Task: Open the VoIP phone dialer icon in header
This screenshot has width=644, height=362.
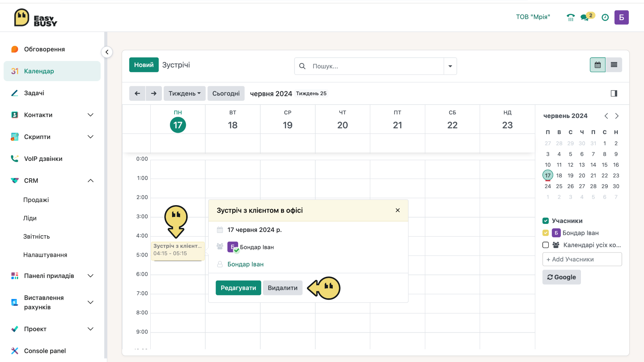Action: pos(571,17)
